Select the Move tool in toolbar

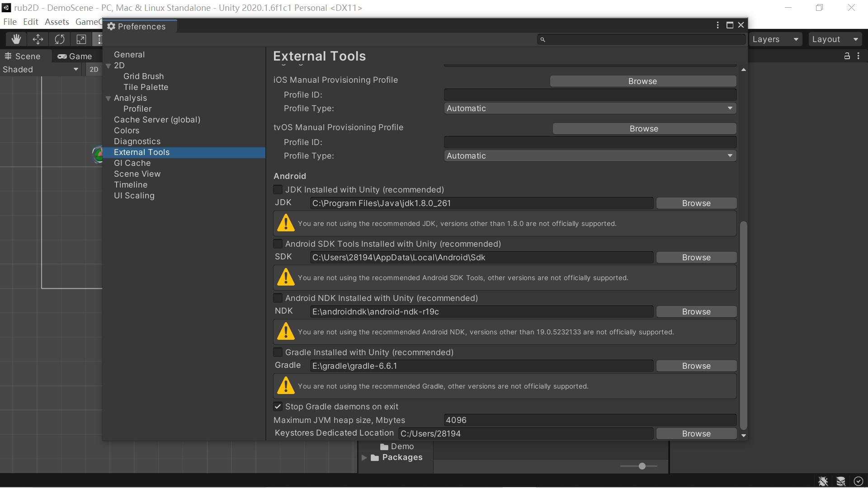(x=38, y=39)
